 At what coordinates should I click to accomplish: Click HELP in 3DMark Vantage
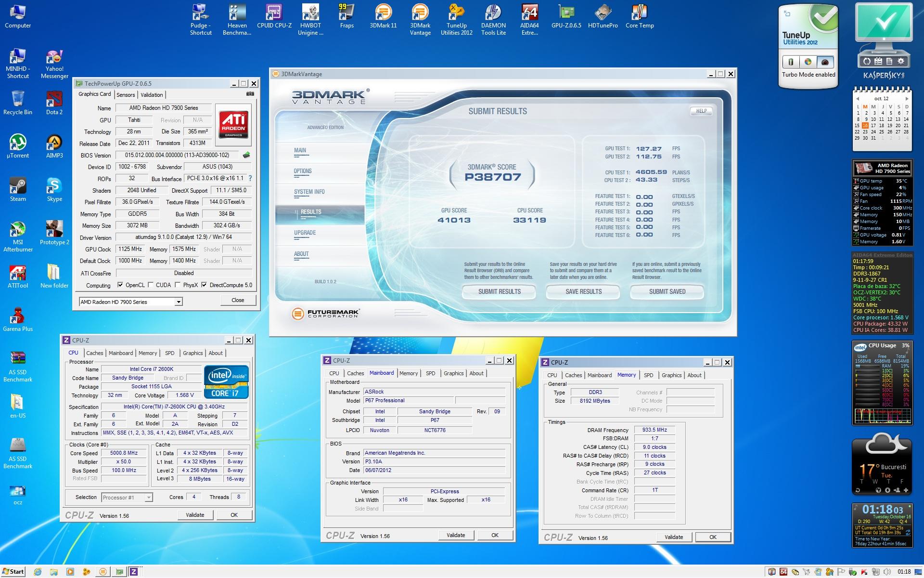point(701,111)
